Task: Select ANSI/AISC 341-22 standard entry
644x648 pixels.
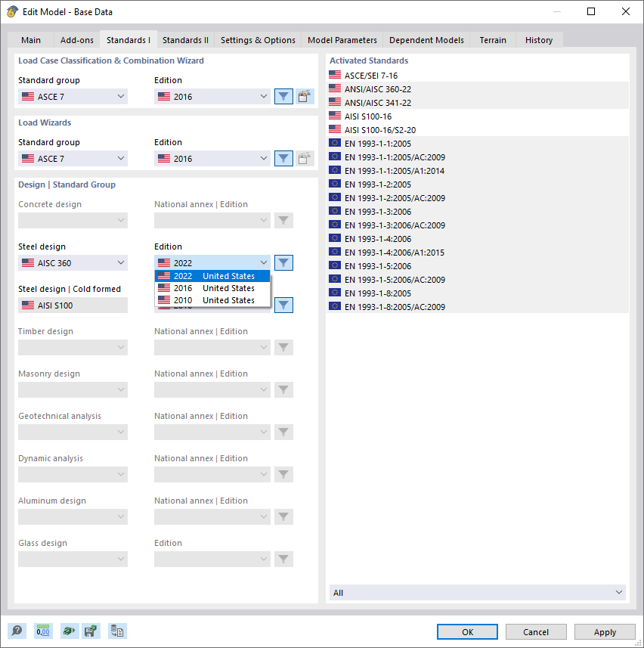Action: pyautogui.click(x=478, y=103)
